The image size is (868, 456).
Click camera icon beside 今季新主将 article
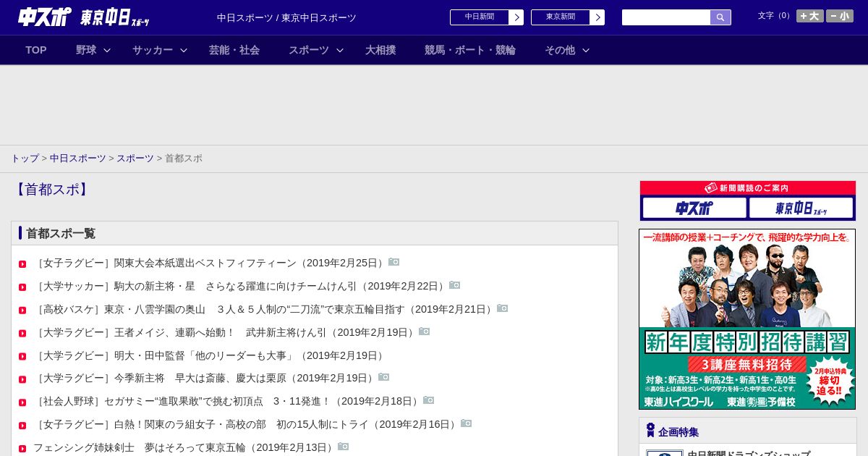coord(384,377)
